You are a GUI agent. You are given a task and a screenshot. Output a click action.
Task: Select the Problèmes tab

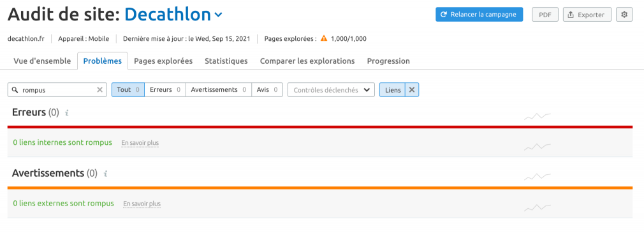[x=102, y=61]
